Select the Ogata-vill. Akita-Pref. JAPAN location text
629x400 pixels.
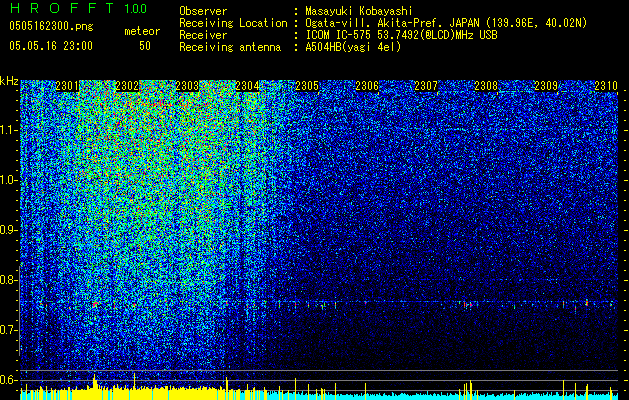tap(446, 23)
